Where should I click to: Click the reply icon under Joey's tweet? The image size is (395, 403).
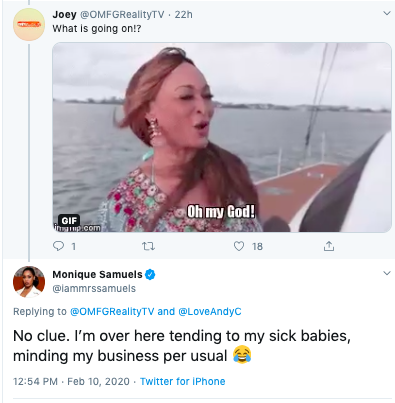(x=58, y=246)
